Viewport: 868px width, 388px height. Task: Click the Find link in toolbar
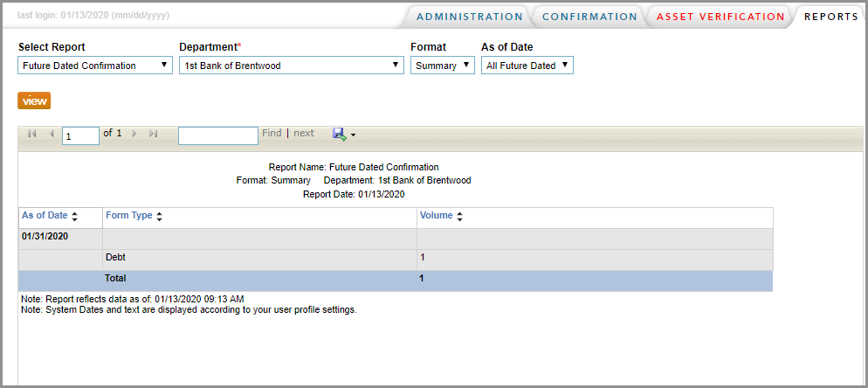[x=272, y=134]
